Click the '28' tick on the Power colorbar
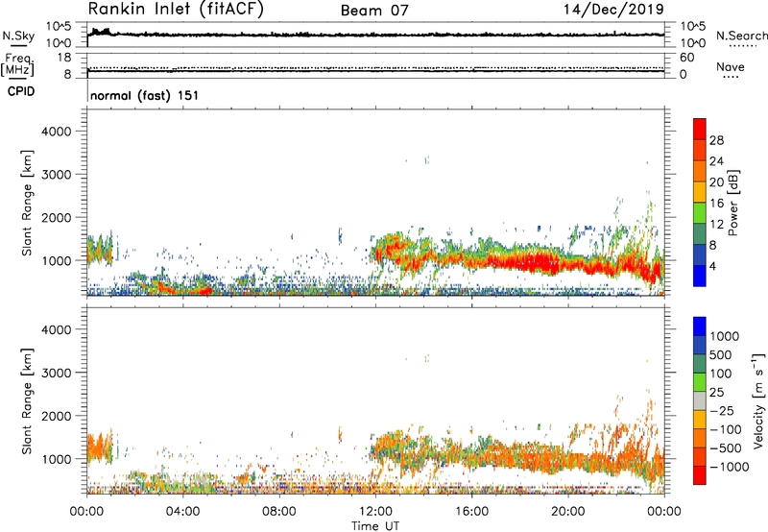This screenshot has height=532, width=768. [x=716, y=140]
